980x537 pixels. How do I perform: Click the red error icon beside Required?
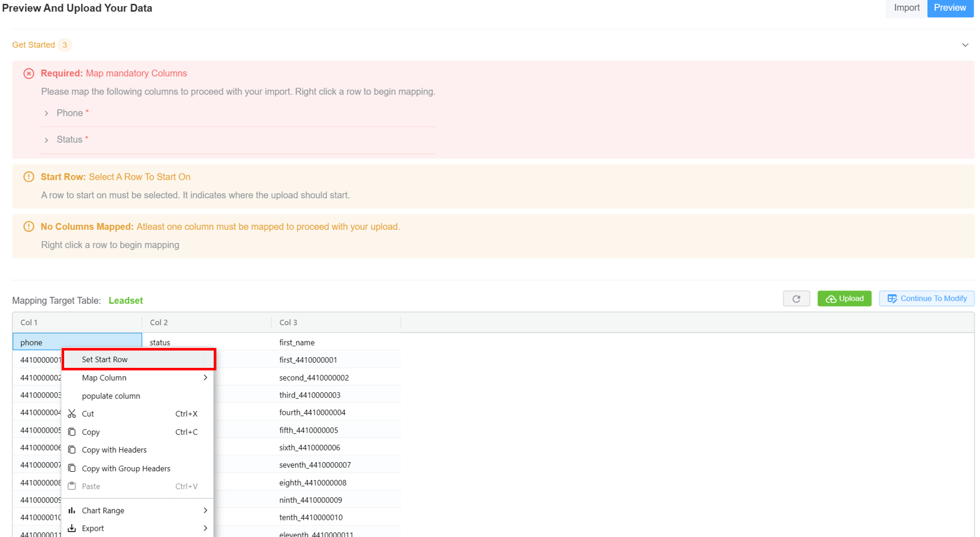point(29,73)
